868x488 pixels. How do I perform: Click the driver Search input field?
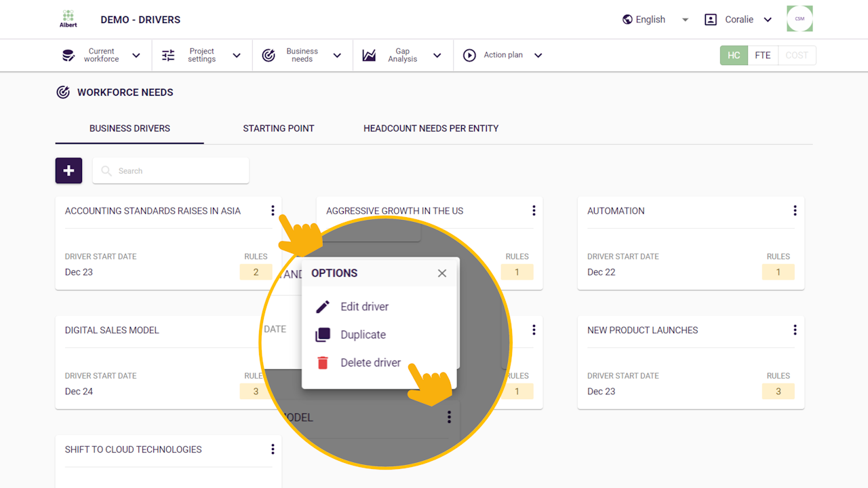180,171
